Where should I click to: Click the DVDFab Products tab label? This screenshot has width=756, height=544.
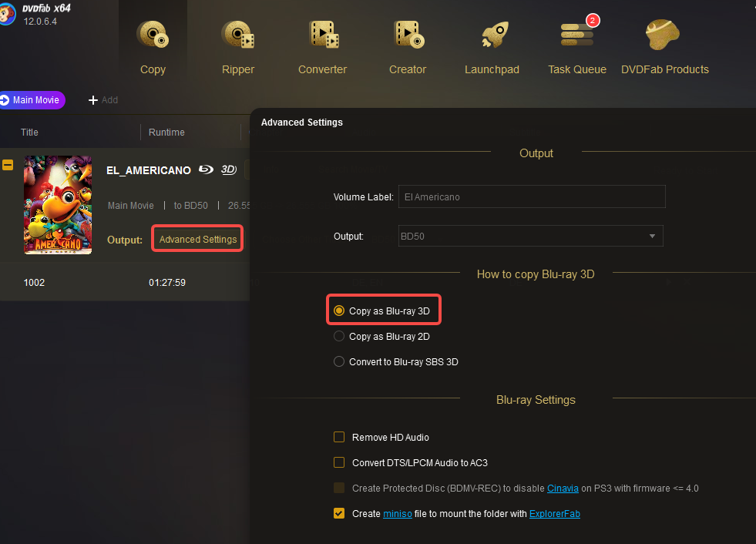coord(665,69)
